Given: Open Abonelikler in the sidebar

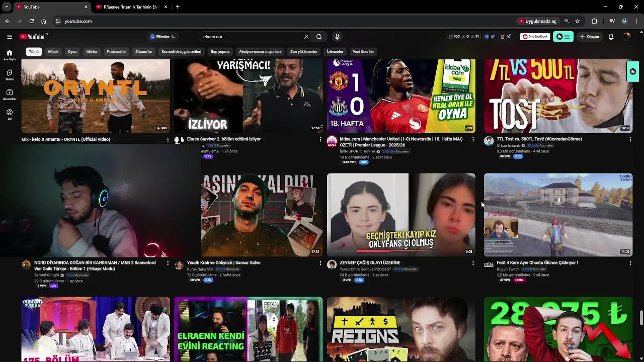Looking at the screenshot, I should click(10, 95).
